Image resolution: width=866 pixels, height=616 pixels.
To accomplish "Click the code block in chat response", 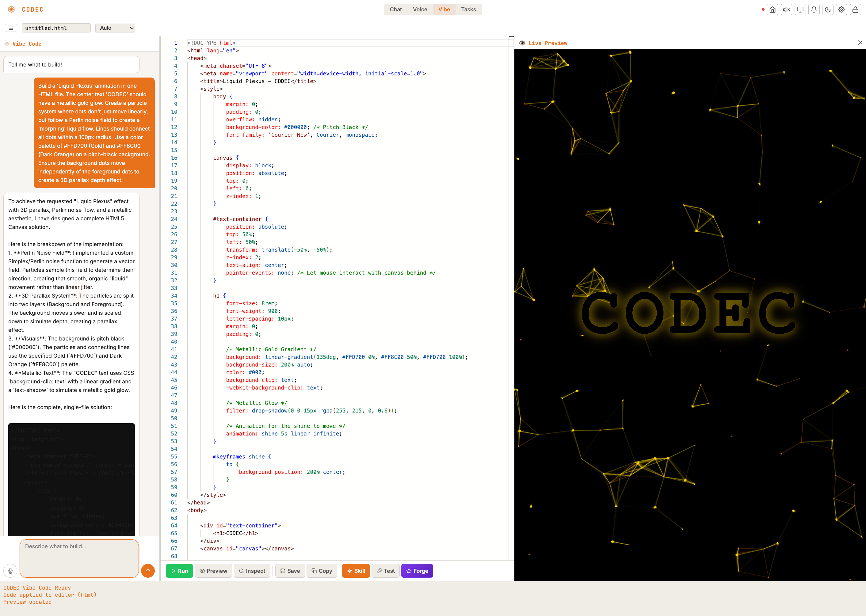I will tap(72, 479).
